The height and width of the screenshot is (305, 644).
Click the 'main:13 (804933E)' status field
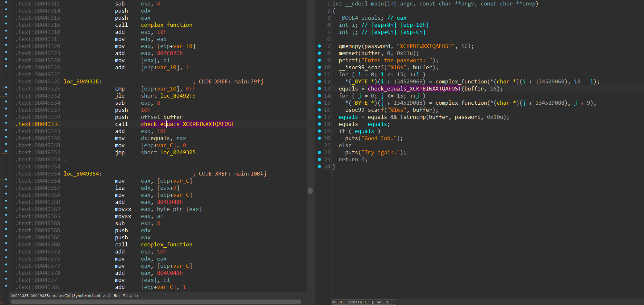[372, 302]
